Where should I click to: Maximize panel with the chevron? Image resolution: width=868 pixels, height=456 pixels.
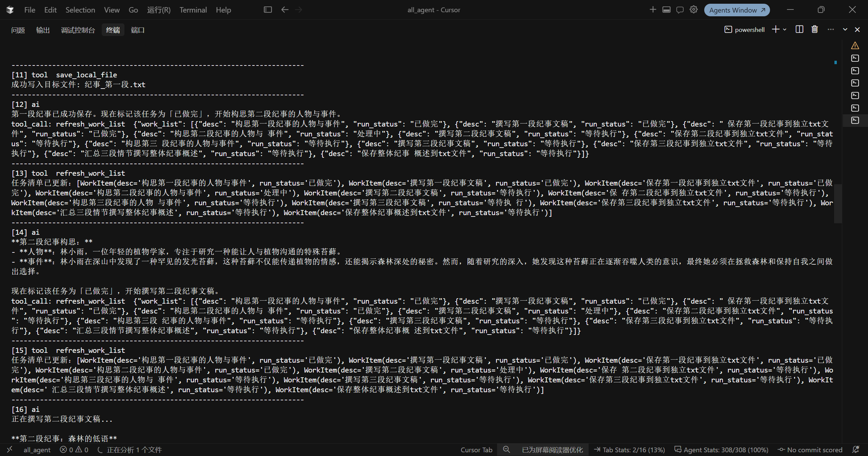(845, 30)
